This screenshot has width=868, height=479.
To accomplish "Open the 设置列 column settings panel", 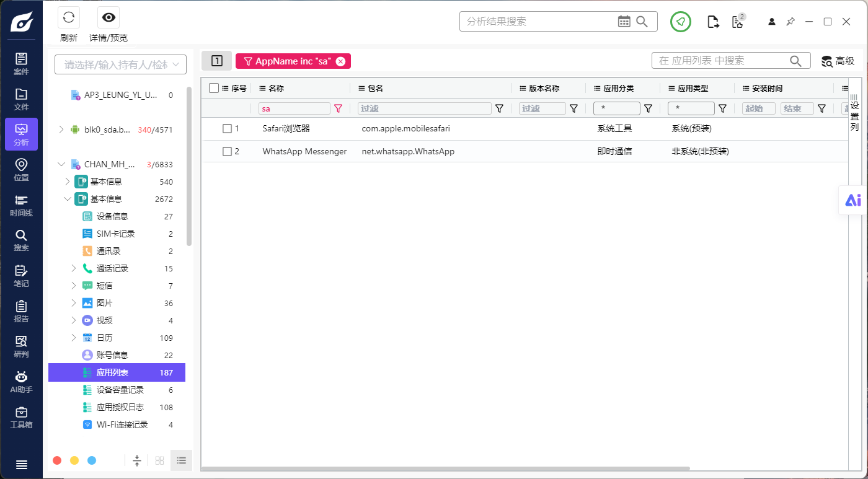I will (854, 112).
